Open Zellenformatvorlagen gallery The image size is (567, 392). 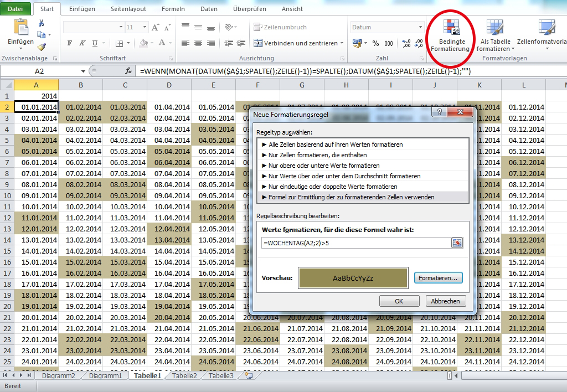pyautogui.click(x=543, y=35)
